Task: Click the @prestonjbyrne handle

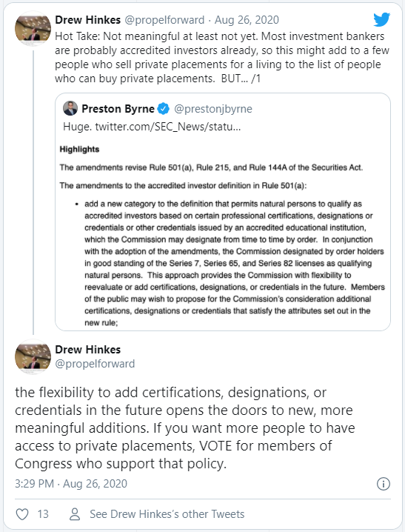Action: tap(213, 109)
